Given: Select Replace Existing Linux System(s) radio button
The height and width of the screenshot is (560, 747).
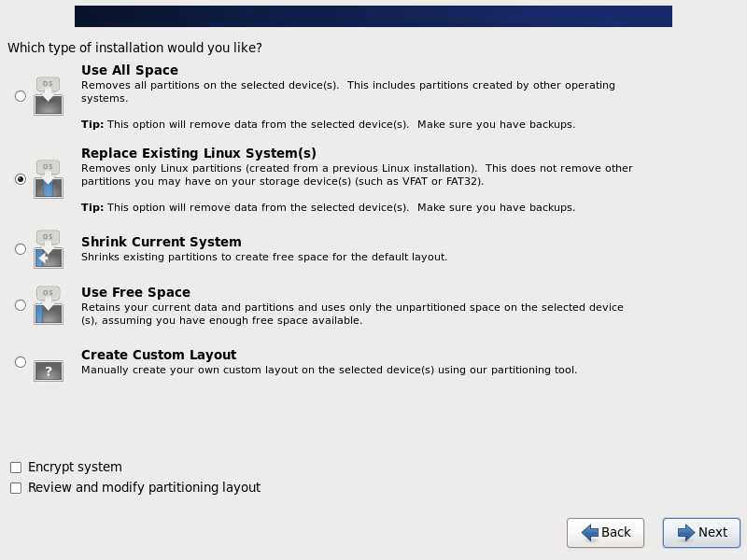Looking at the screenshot, I should click(21, 179).
